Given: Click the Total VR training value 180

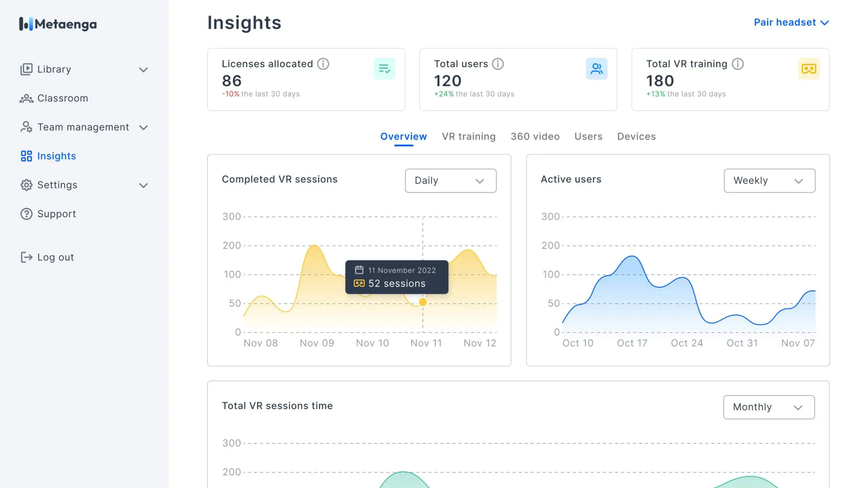Looking at the screenshot, I should [660, 81].
